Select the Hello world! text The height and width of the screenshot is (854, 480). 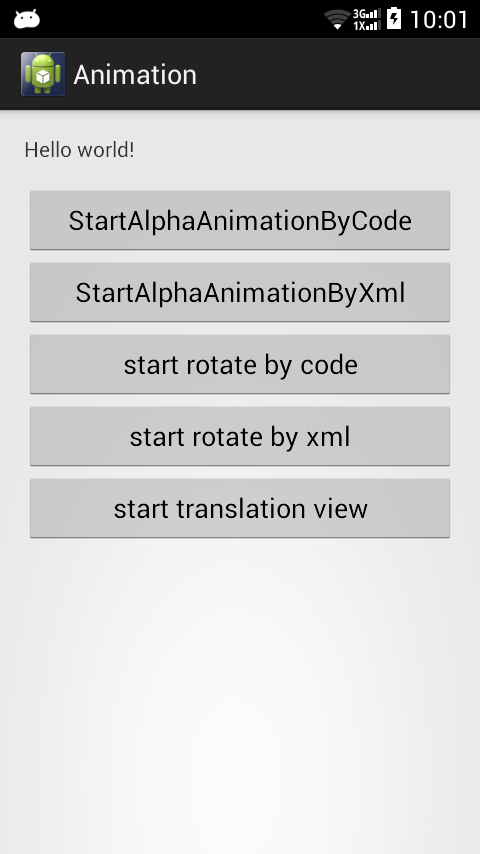click(80, 150)
